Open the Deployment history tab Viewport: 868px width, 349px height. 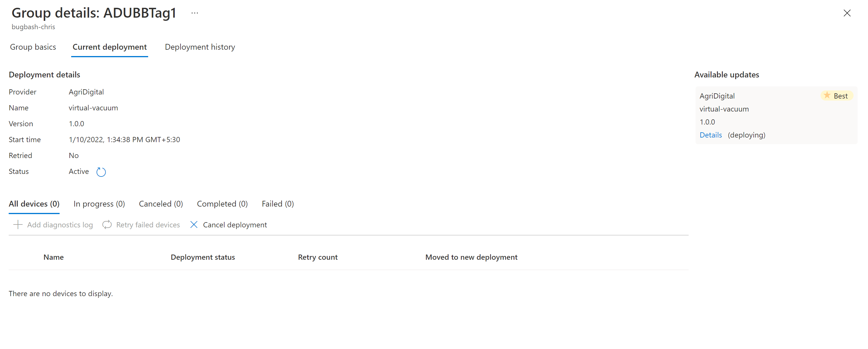pyautogui.click(x=200, y=47)
